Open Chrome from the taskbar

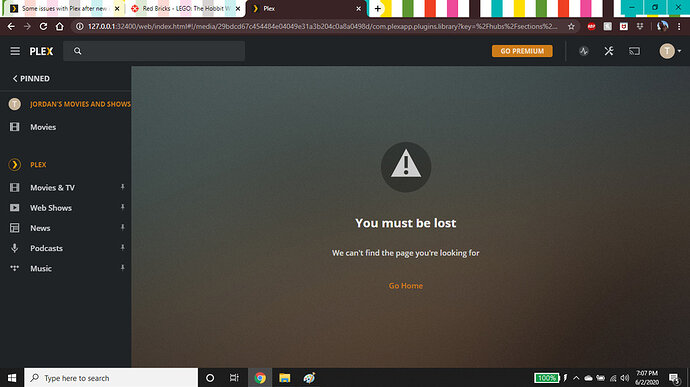[x=260, y=378]
